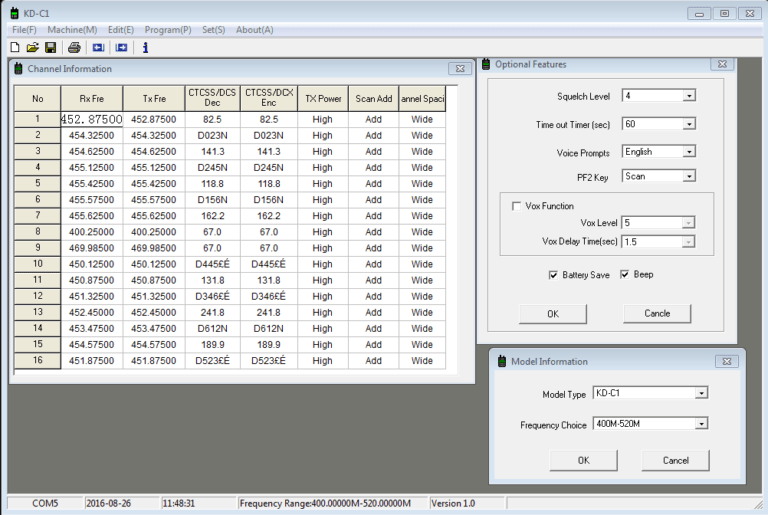
Task: Open the Machine(M) menu
Action: 72,30
